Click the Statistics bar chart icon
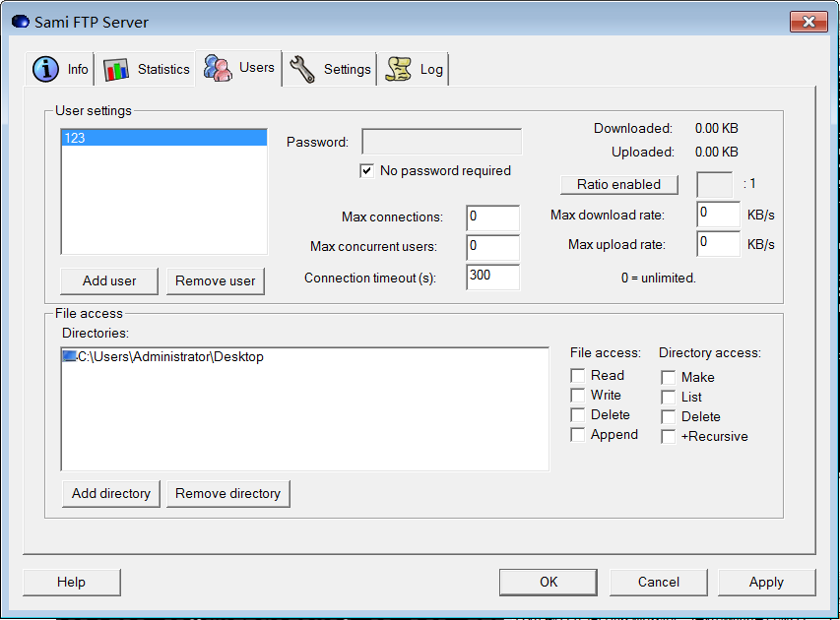This screenshot has height=620, width=840. pyautogui.click(x=116, y=70)
